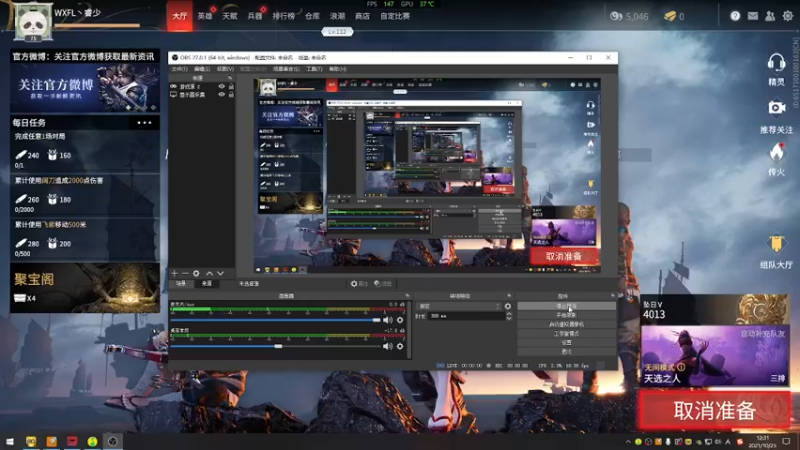The image size is (800, 450).
Task: Toggle visibility eye of 游戏源 source
Action: pos(221,87)
